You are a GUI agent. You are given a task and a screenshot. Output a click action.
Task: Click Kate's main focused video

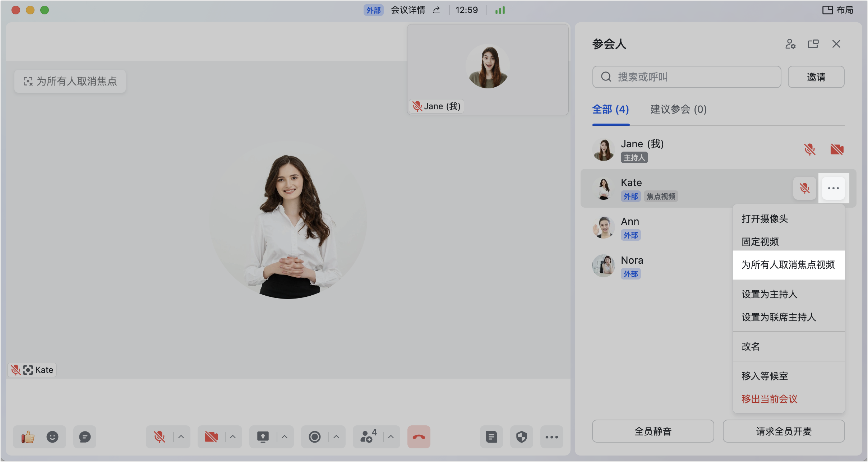click(x=288, y=220)
